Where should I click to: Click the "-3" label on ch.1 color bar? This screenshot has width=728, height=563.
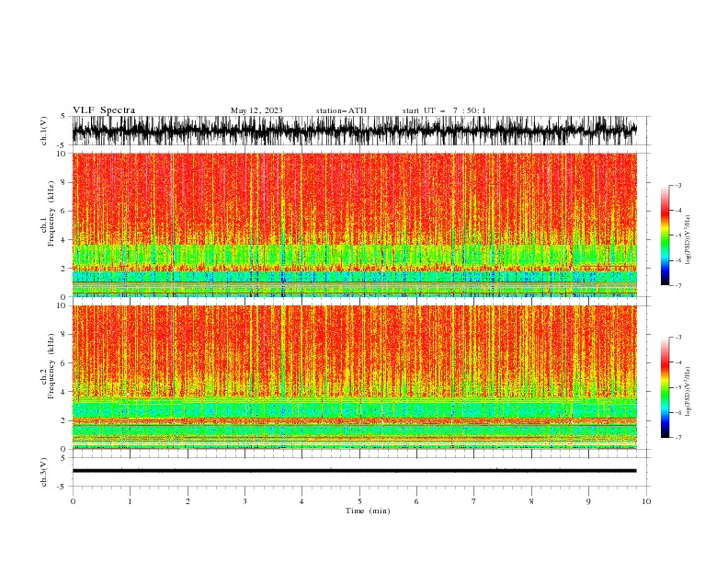point(677,185)
